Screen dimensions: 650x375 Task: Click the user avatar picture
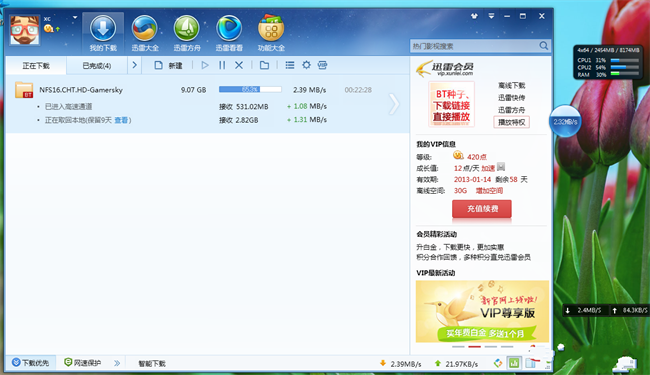pos(25,30)
